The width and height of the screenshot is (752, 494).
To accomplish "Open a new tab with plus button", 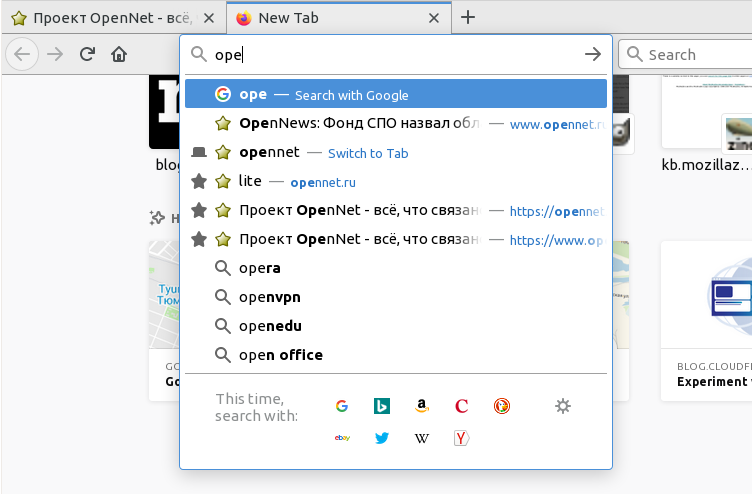I will tap(468, 17).
